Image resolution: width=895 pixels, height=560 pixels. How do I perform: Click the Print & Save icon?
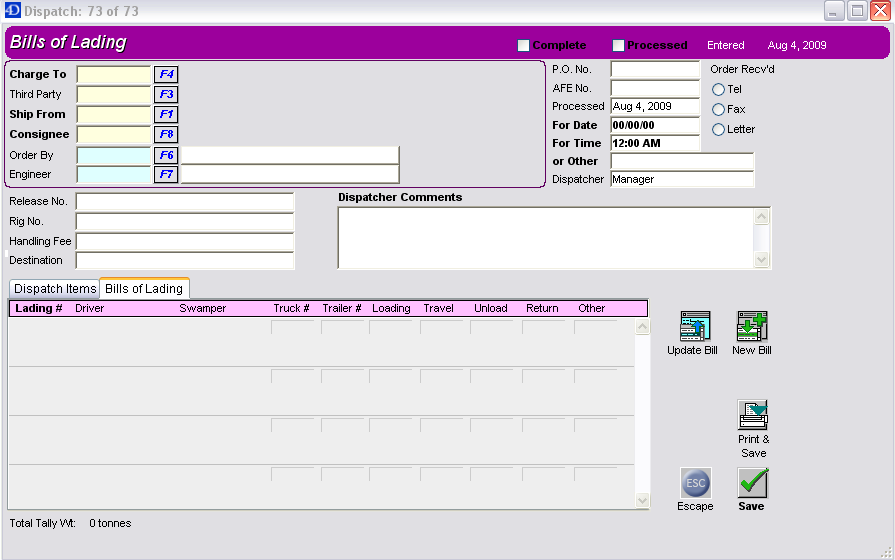[752, 415]
